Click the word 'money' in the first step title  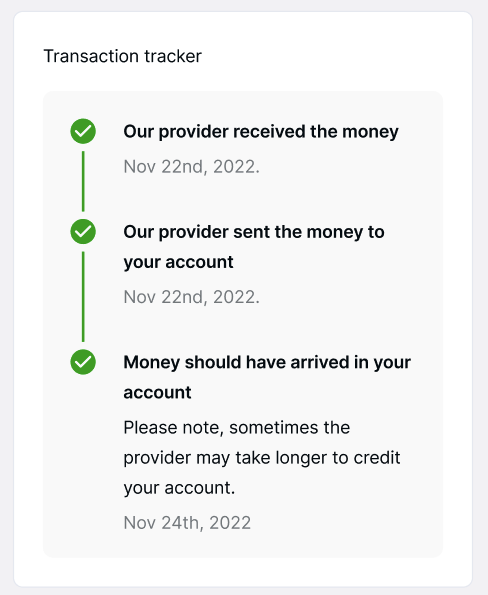[370, 132]
